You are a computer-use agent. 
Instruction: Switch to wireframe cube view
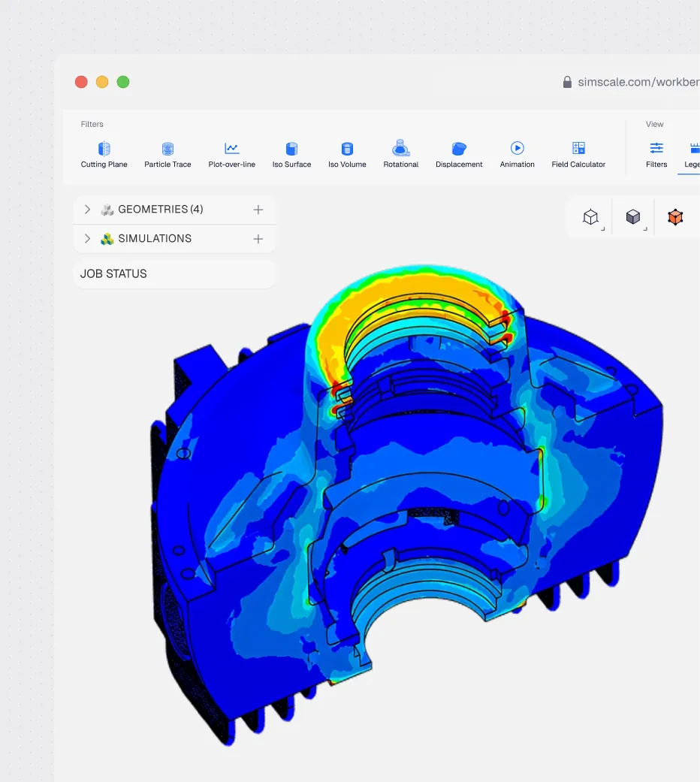point(591,217)
